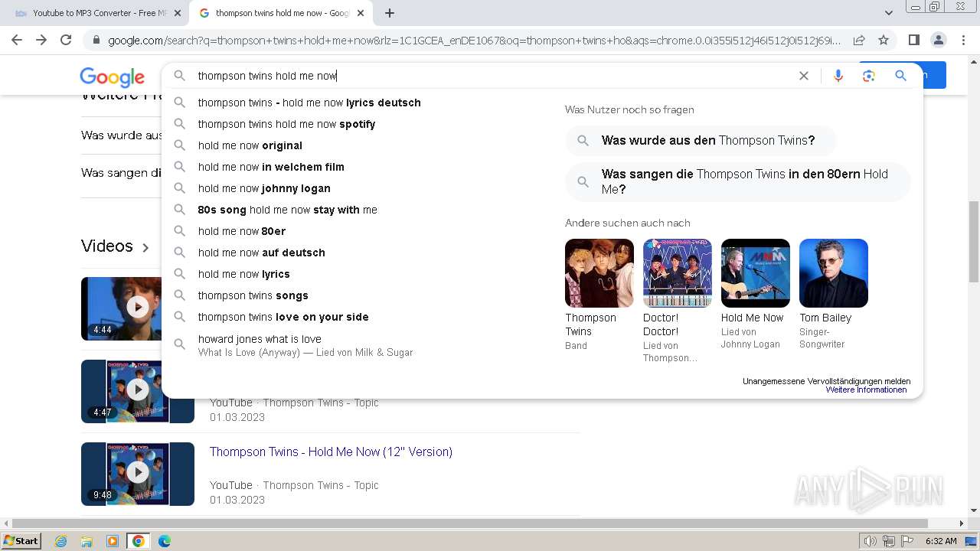Choose suggestion 'hold me now lyrics deutsch'
Viewport: 980px width, 551px height.
click(309, 103)
